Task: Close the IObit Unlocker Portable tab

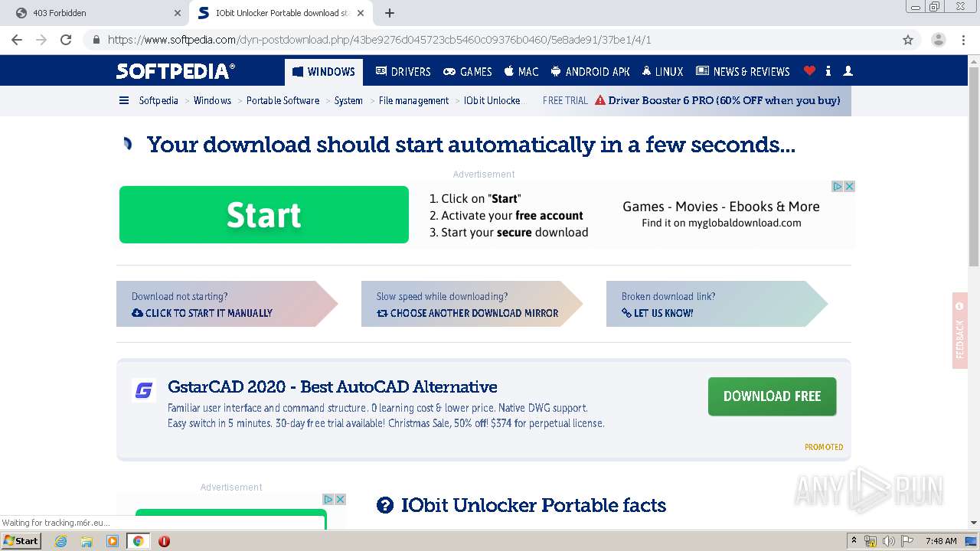Action: coord(361,13)
